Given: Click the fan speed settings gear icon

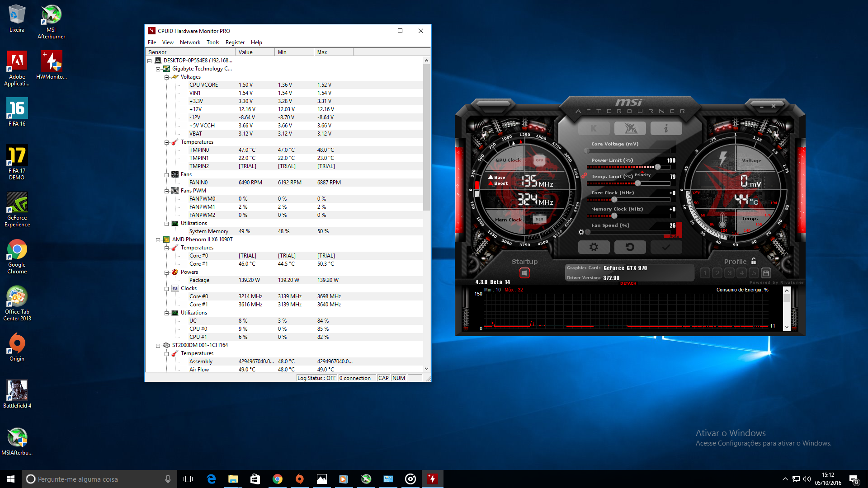Looking at the screenshot, I should (x=581, y=232).
